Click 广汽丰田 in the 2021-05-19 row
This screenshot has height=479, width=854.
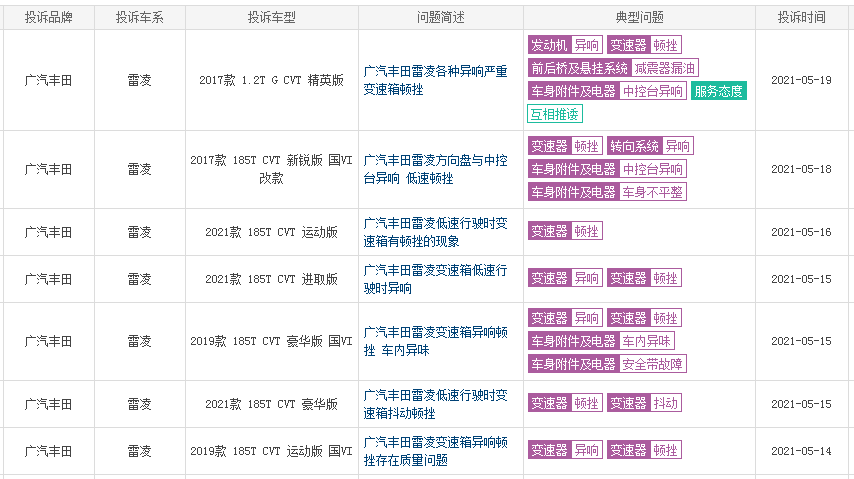pyautogui.click(x=48, y=80)
